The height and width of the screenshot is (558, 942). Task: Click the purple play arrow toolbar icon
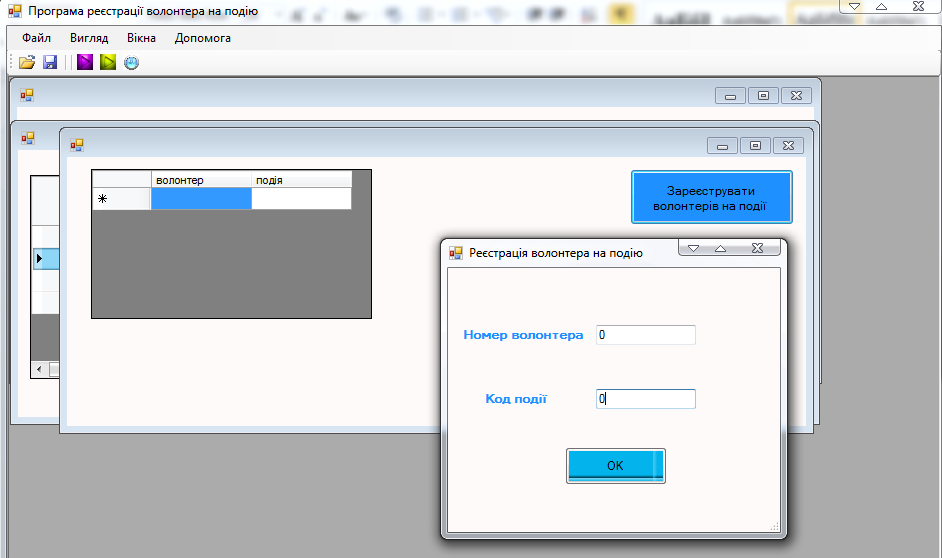tap(85, 62)
